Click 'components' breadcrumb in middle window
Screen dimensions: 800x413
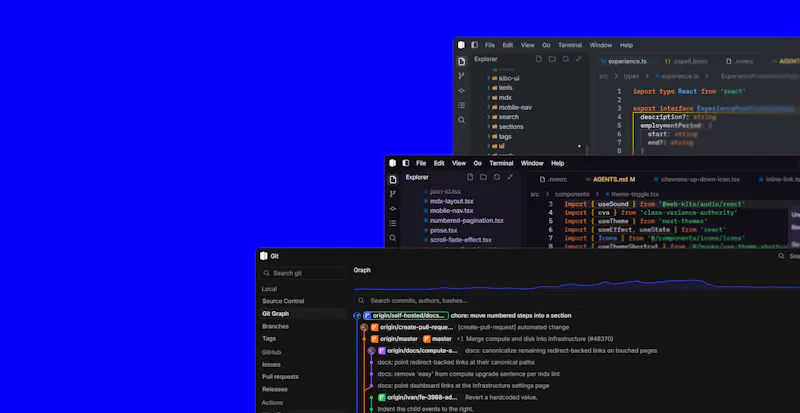click(x=572, y=195)
